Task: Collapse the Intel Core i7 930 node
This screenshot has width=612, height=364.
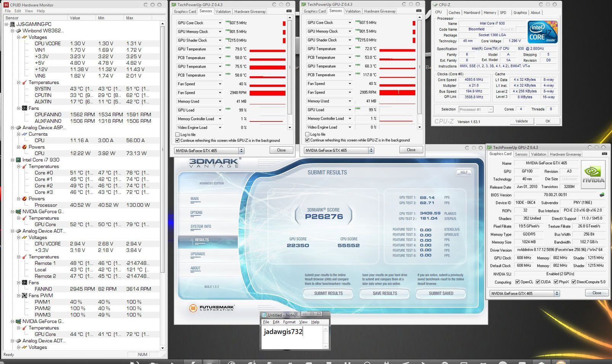Action: pyautogui.click(x=13, y=160)
